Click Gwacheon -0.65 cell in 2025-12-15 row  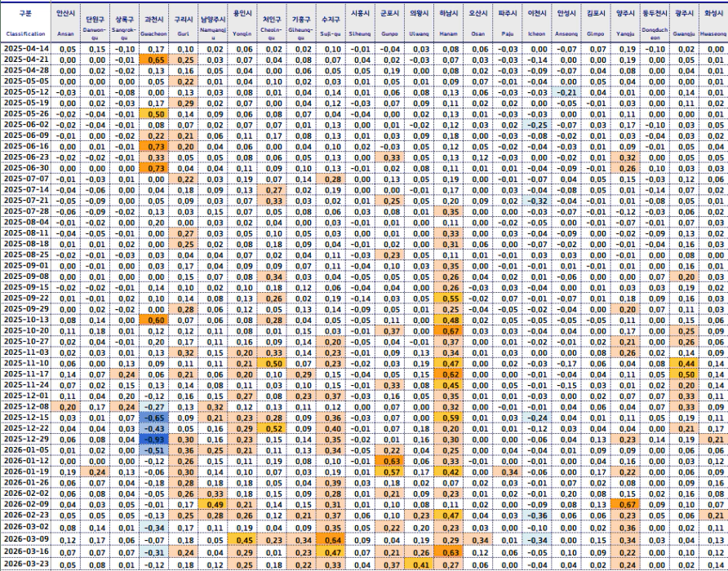pyautogui.click(x=154, y=418)
